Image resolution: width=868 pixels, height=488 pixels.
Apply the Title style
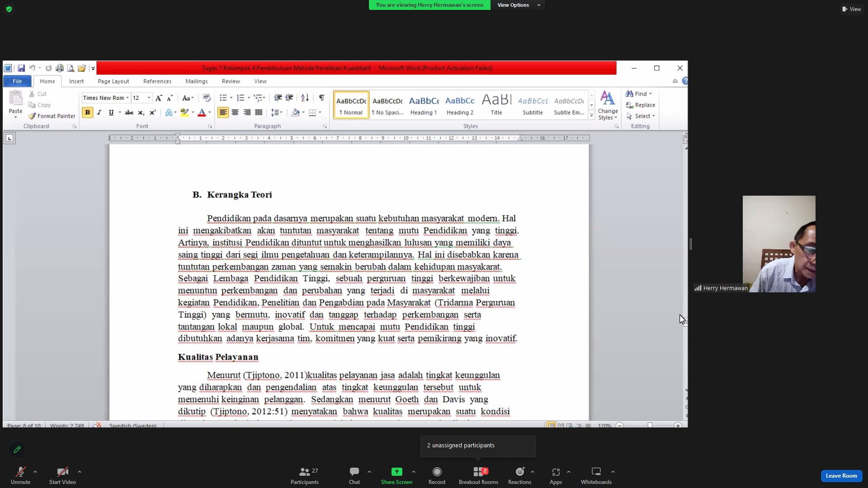coord(496,105)
